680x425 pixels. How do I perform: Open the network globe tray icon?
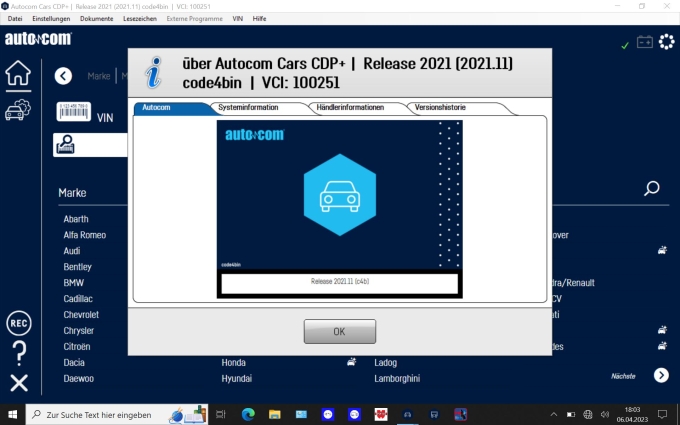click(x=588, y=415)
